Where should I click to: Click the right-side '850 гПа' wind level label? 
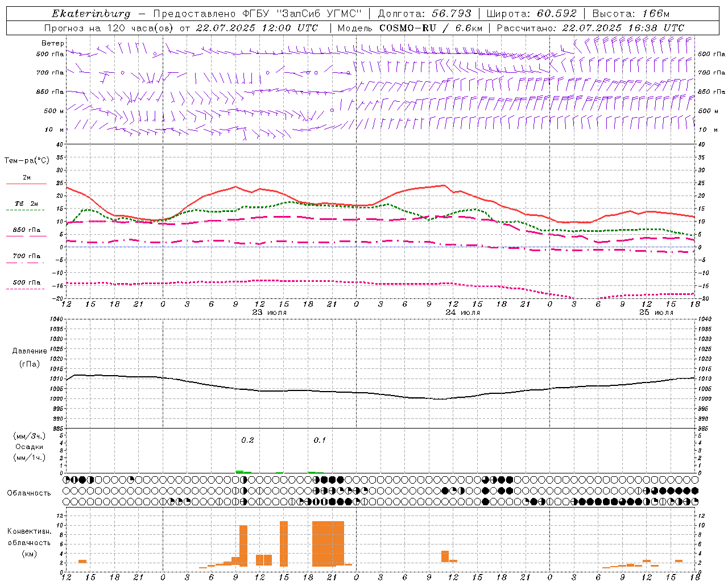[712, 92]
